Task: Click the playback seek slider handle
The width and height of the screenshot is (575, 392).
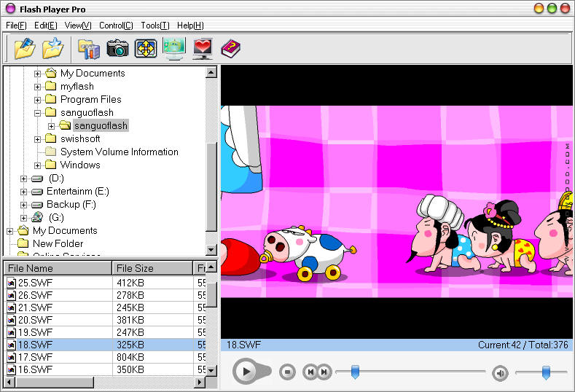Action: [355, 372]
